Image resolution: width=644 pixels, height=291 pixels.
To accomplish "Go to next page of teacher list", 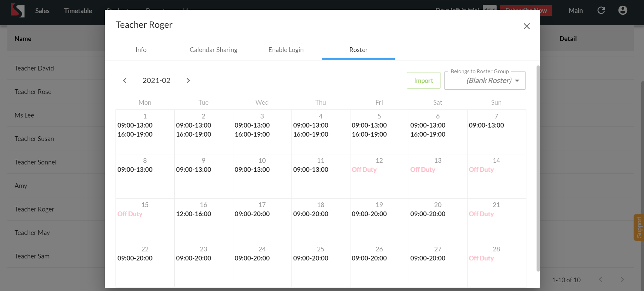I will [622, 280].
